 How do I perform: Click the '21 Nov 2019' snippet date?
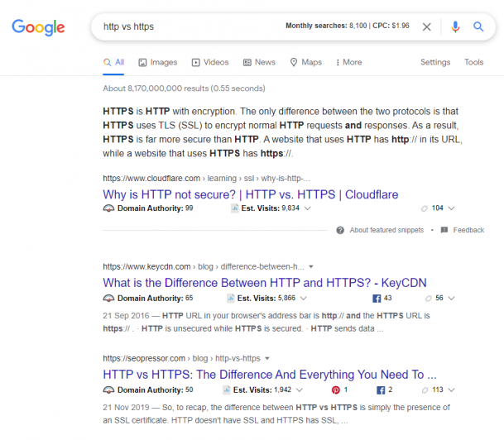tap(126, 408)
